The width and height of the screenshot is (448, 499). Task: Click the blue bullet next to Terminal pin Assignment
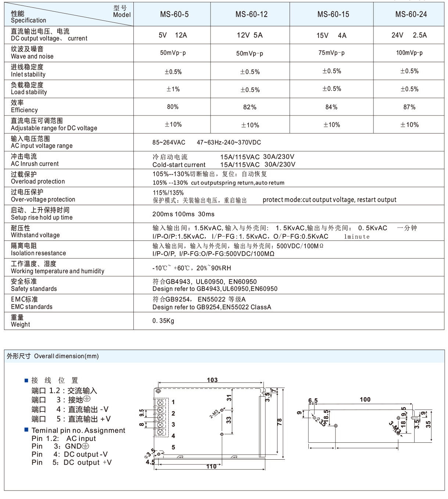pos(26,430)
